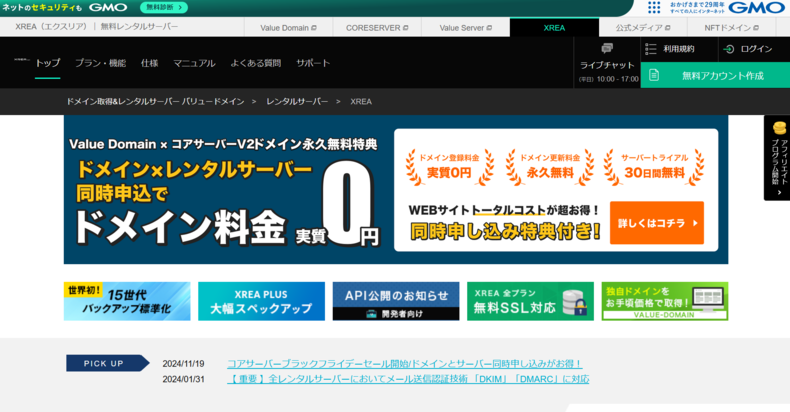Image resolution: width=790 pixels, height=412 pixels.
Task: Open よくある質問 menu item
Action: pos(255,63)
